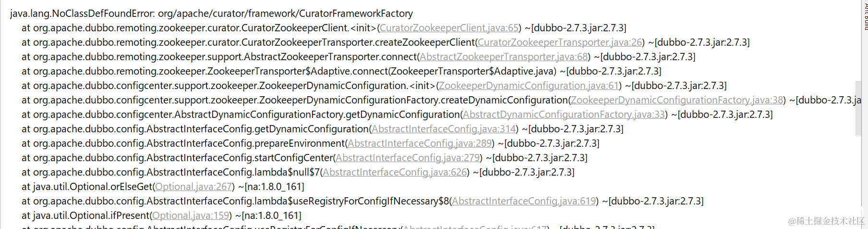Jump to AbstractInterfaceConfig.java:279 source
This screenshot has width=868, height=229.
click(x=408, y=158)
